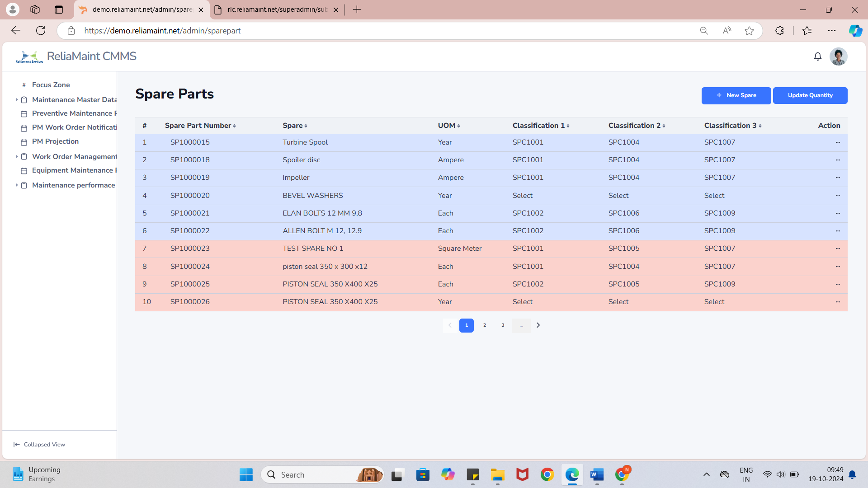Expand Maintenance Master Data tree item

17,100
